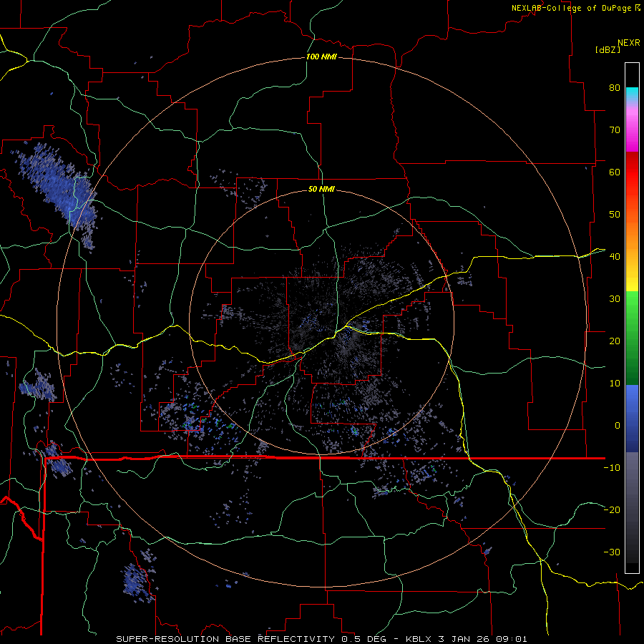Click the cyan top segment of the reflectivity color bar
The image size is (644, 644).
[x=632, y=94]
